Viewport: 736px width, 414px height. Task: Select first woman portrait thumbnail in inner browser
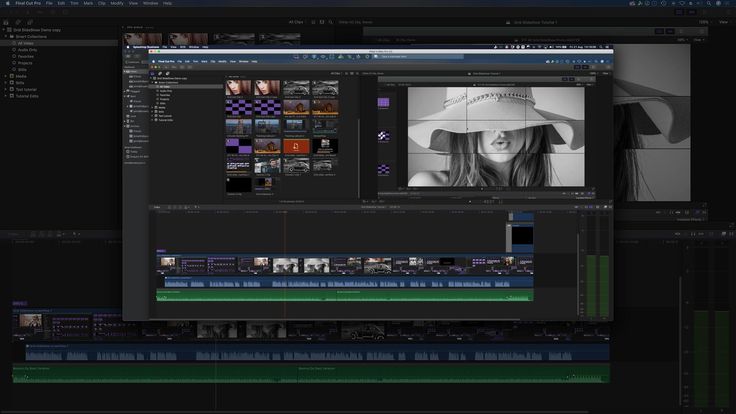tap(238, 88)
